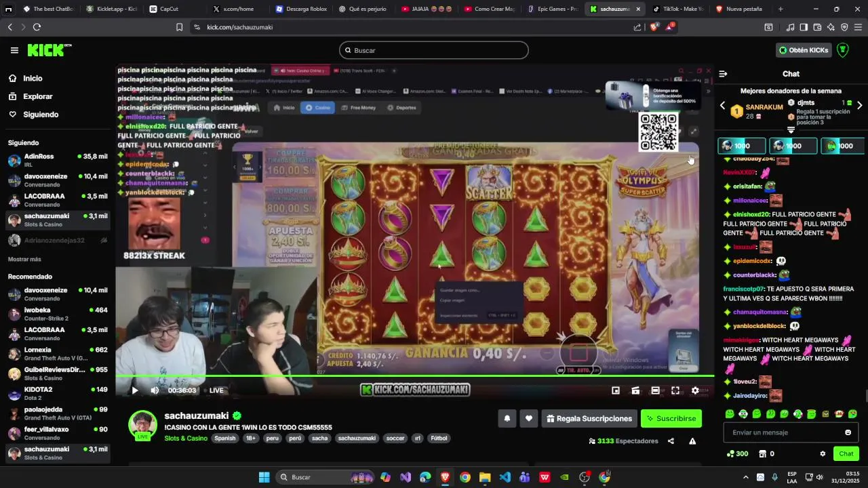The height and width of the screenshot is (488, 868).
Task: Open Brave VPN shield icon
Action: [844, 27]
